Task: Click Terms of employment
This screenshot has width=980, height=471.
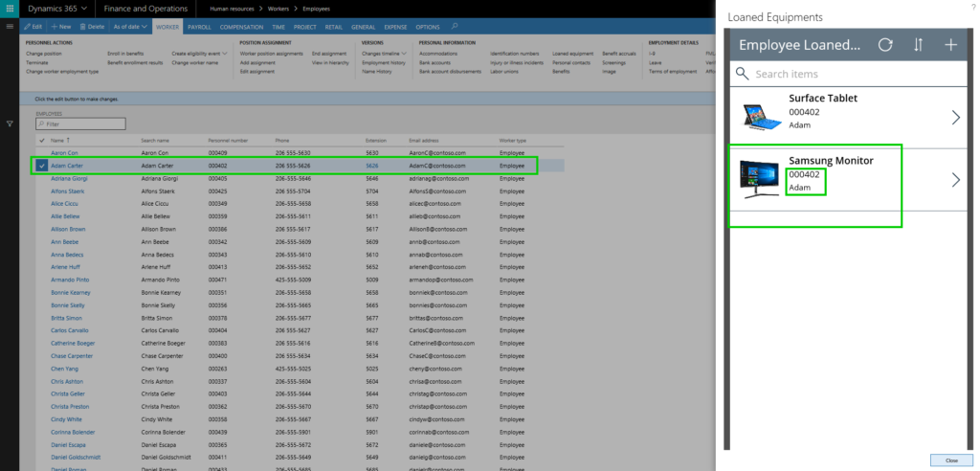Action: tap(673, 71)
